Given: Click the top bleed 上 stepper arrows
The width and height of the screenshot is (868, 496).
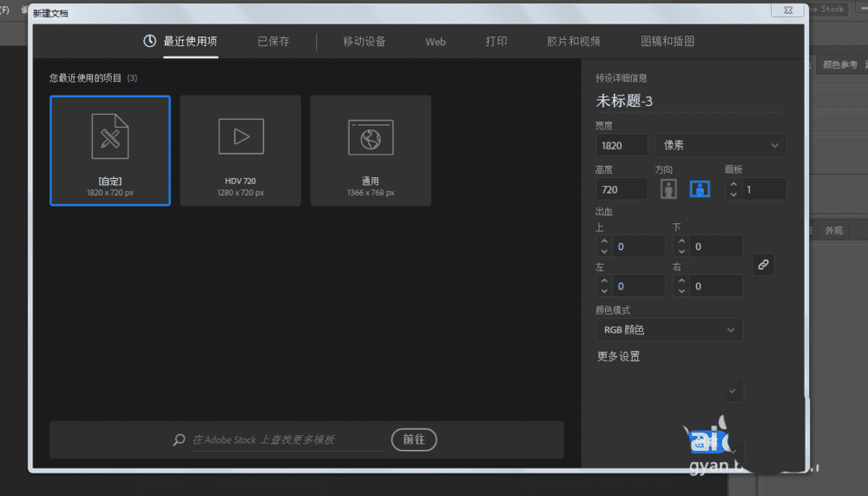Looking at the screenshot, I should 604,246.
